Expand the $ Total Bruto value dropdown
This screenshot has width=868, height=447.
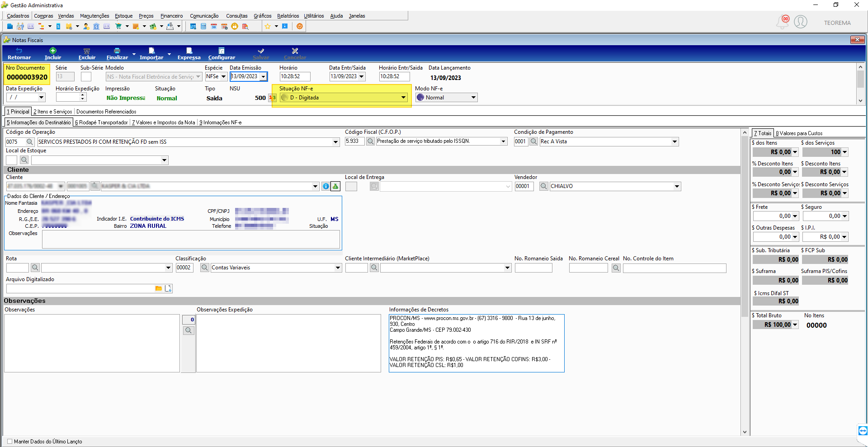795,325
